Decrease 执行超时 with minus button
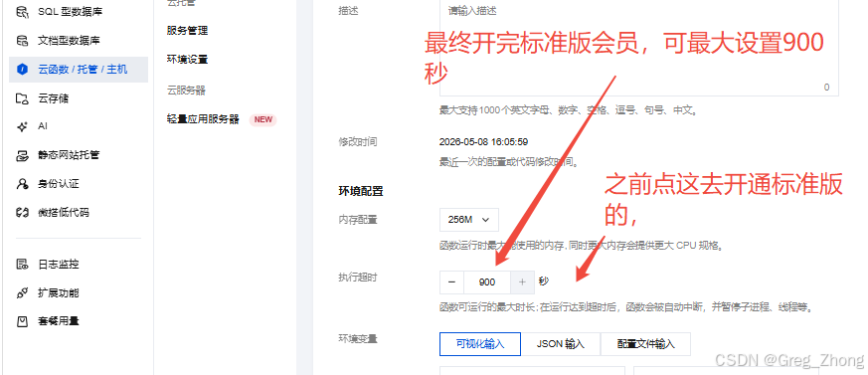868x375 pixels. click(x=451, y=281)
